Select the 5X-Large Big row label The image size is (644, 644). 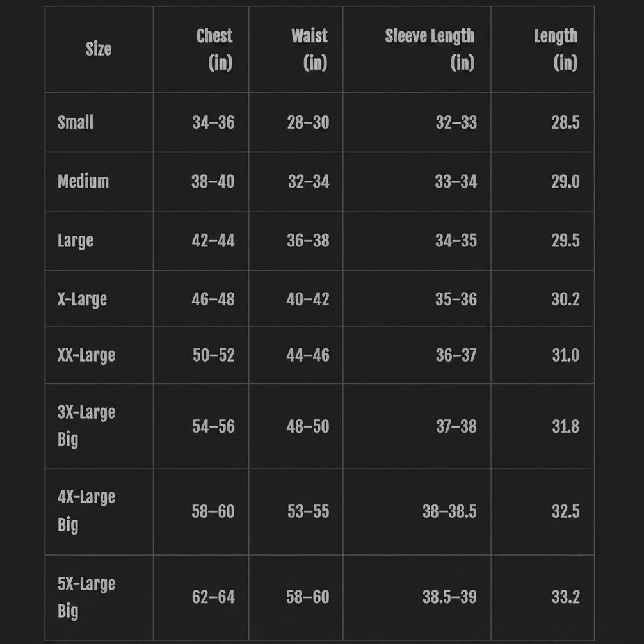[86, 598]
